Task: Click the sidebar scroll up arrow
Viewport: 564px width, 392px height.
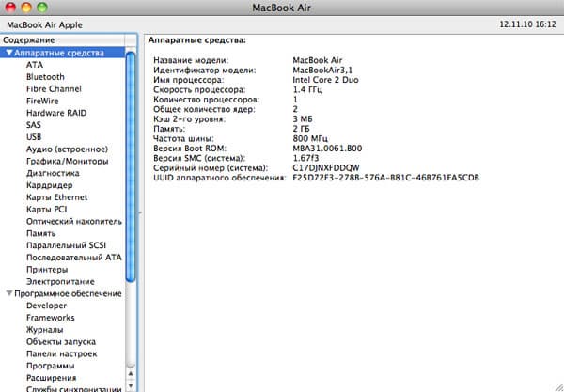Action: (x=131, y=374)
